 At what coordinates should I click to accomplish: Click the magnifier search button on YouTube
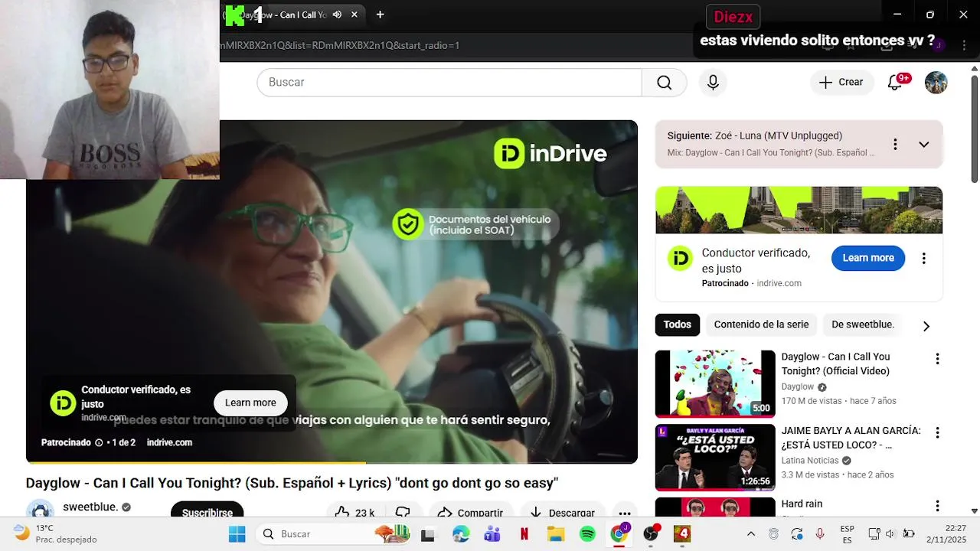point(664,83)
